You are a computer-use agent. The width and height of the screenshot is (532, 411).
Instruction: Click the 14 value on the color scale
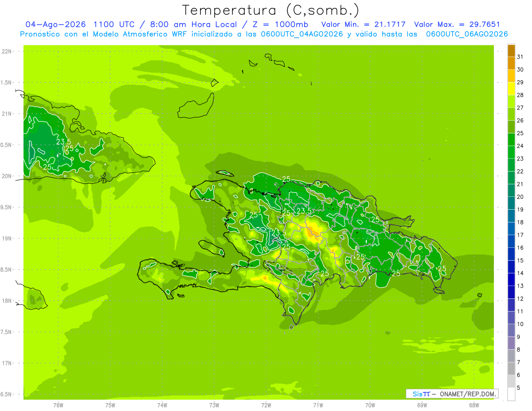pos(520,273)
